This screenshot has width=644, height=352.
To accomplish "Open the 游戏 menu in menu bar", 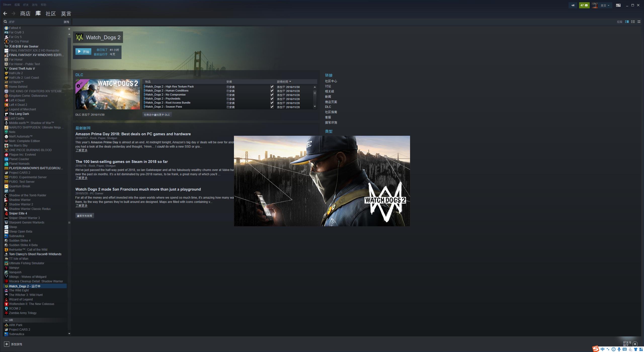I will tap(35, 5).
